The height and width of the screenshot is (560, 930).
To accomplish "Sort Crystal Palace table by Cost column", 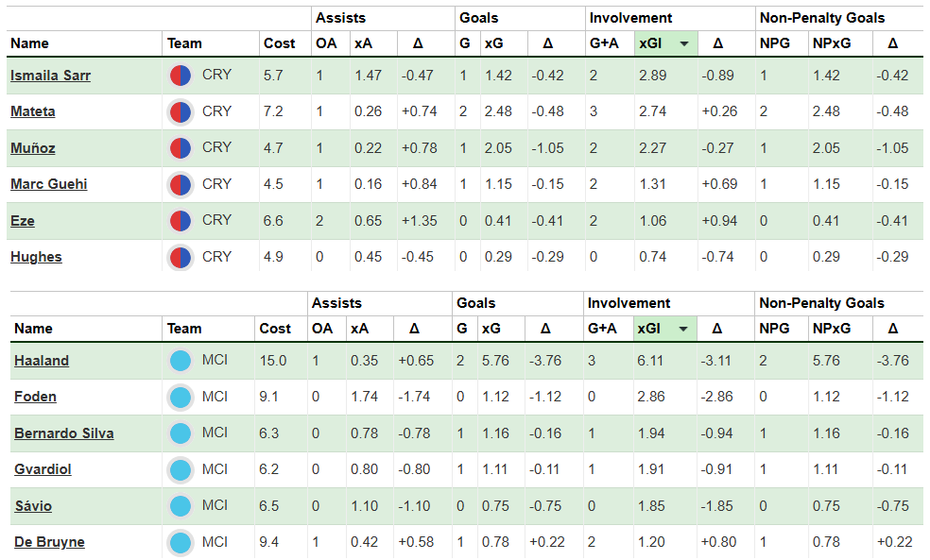I will pyautogui.click(x=280, y=43).
